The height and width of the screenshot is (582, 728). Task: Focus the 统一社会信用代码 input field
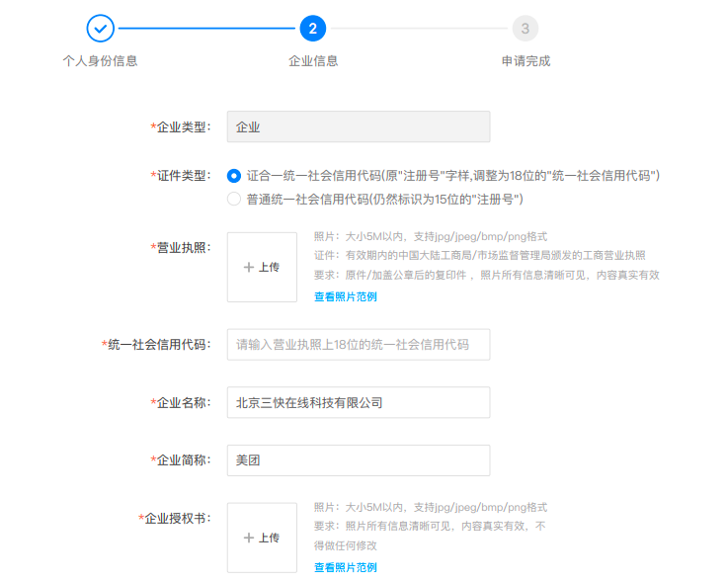(358, 345)
